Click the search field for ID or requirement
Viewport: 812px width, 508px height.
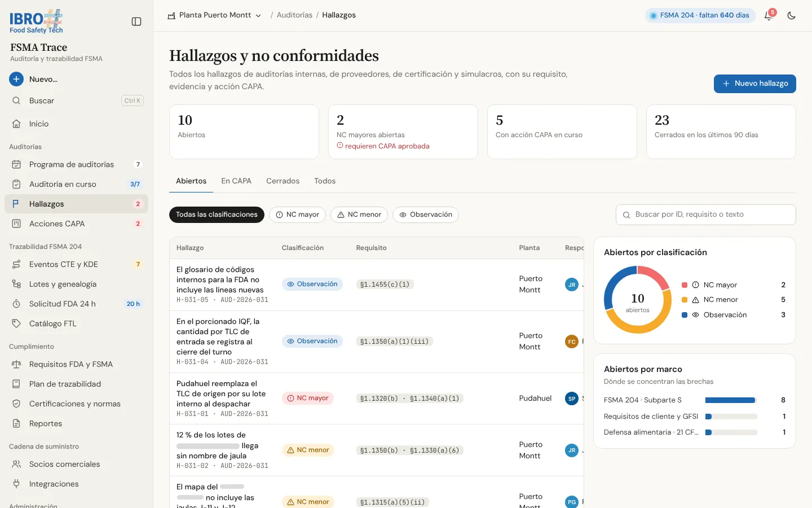(705, 214)
